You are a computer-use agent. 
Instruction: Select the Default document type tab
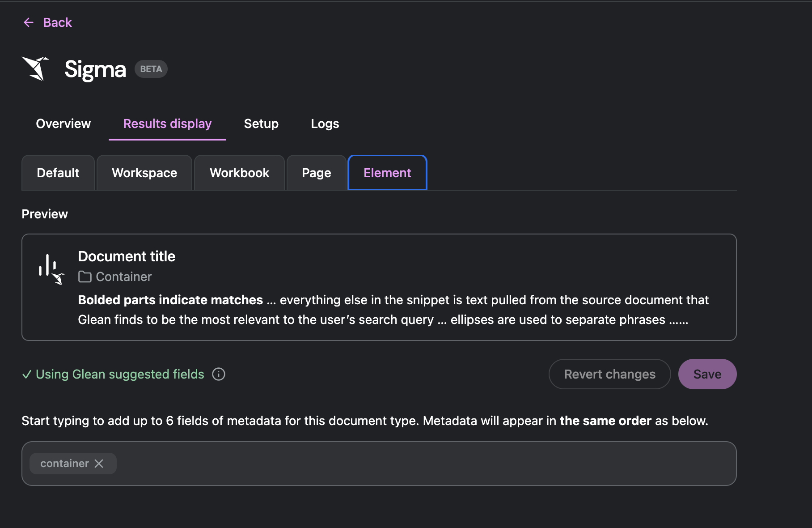[58, 173]
